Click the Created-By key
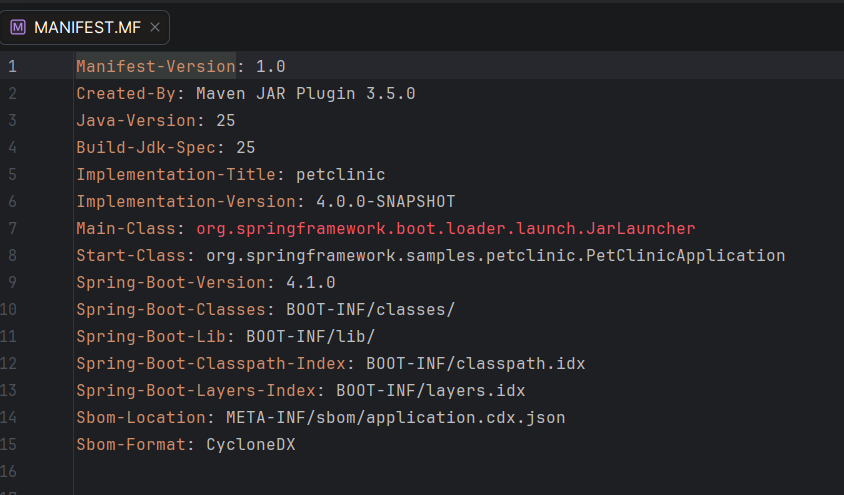 coord(126,94)
